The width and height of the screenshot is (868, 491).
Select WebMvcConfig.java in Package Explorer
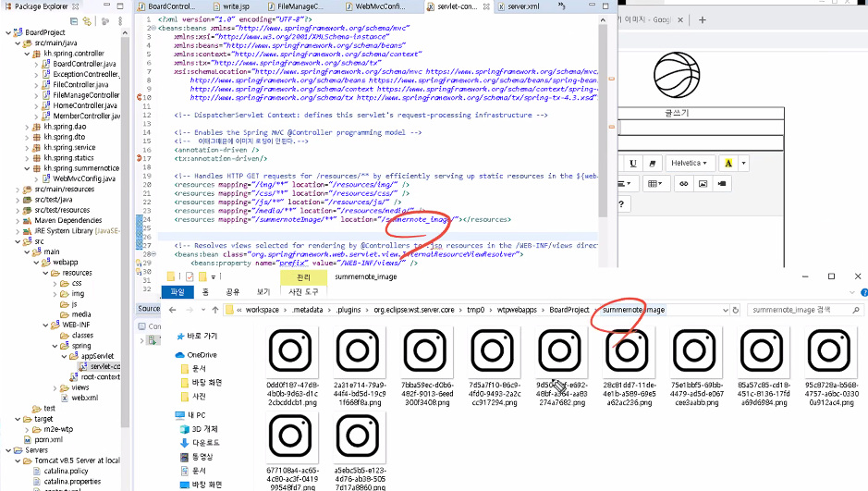84,178
